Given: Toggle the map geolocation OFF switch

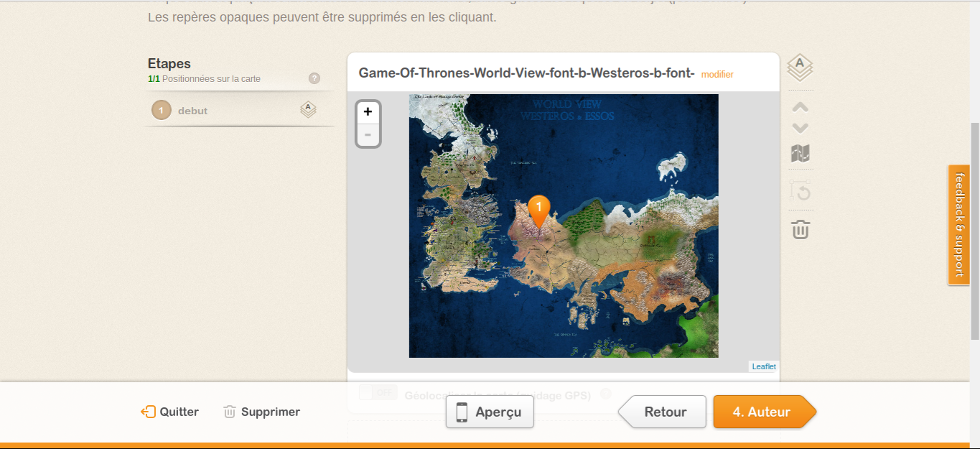Looking at the screenshot, I should tap(378, 393).
